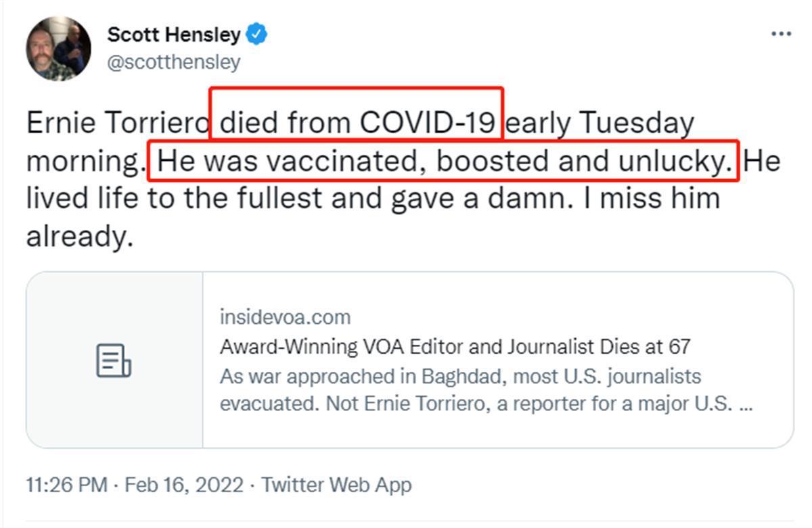
Task: Open the Twitter Web App source link
Action: 336,485
